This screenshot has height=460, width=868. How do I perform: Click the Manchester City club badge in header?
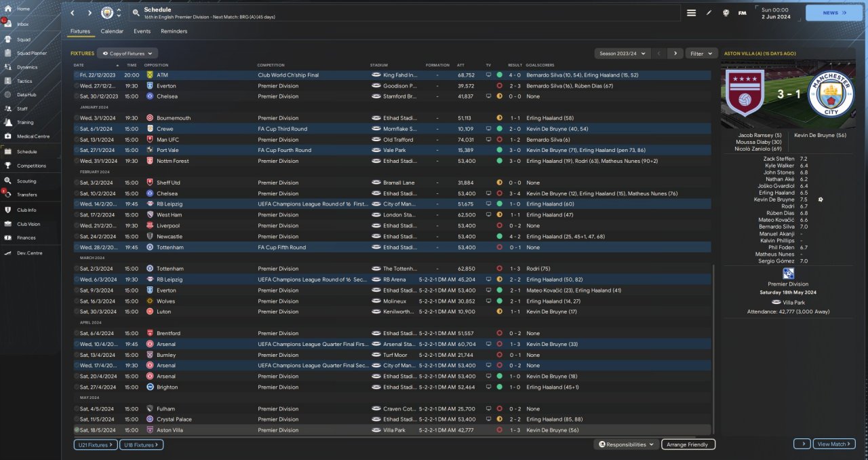pos(107,13)
